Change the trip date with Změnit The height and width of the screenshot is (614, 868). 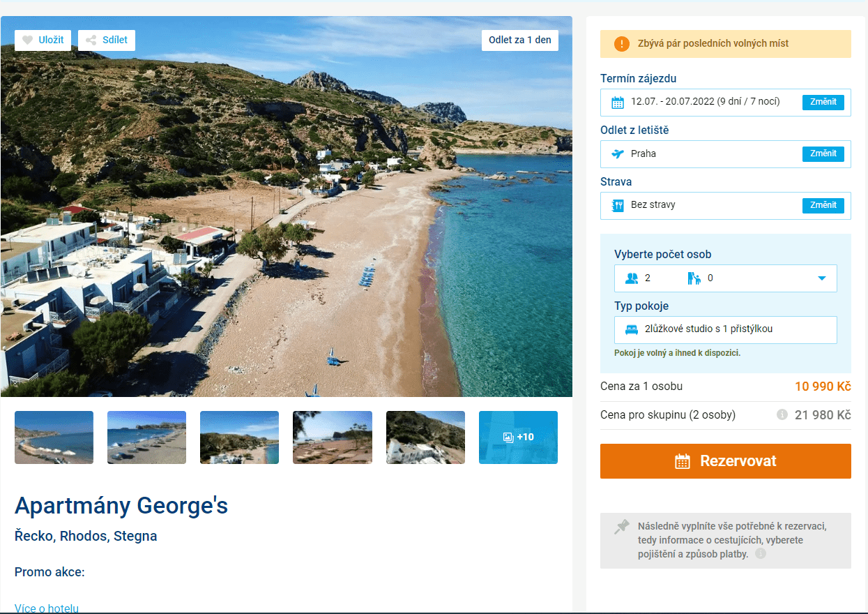[x=823, y=102]
